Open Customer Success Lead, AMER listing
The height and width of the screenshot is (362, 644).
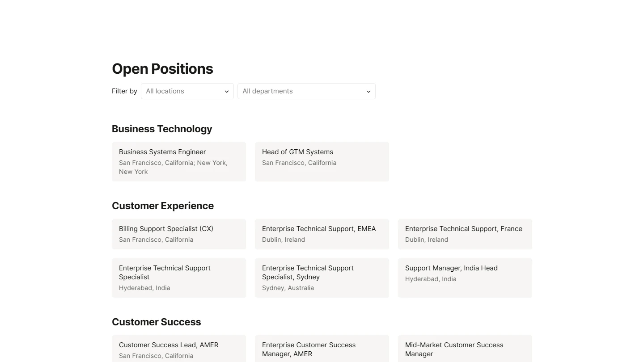click(178, 349)
